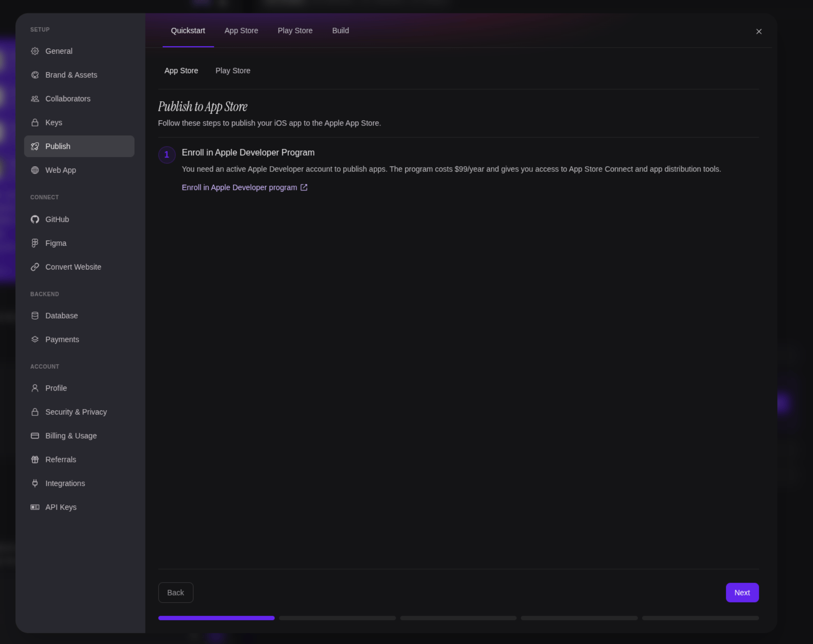Click the Billing & Usage card icon
813x644 pixels.
coord(35,436)
